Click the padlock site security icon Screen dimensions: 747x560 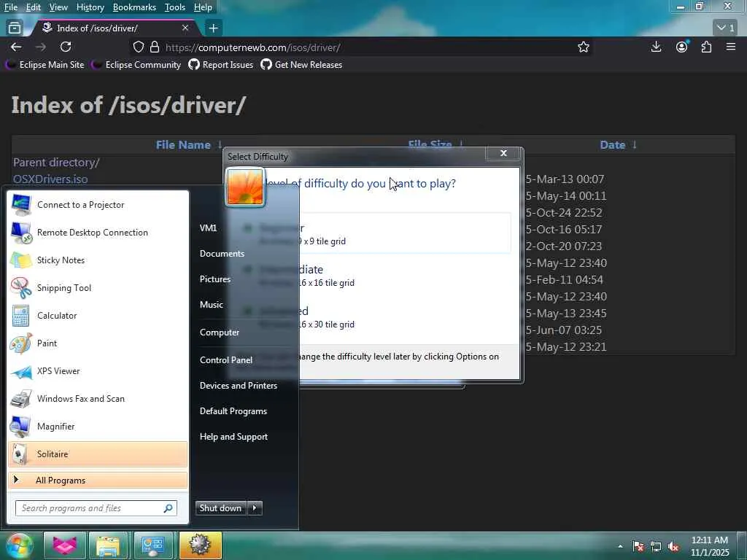(155, 47)
